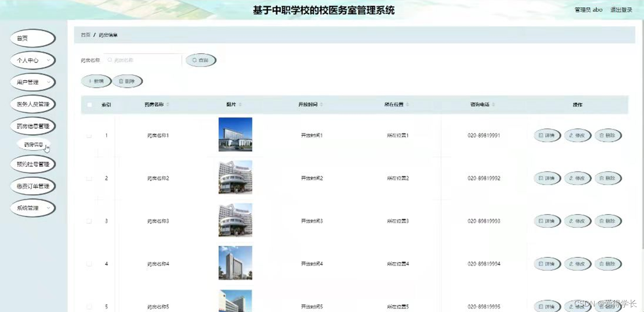Click 退出登录 to log out
Viewport: 644px width, 312px height.
[x=621, y=10]
